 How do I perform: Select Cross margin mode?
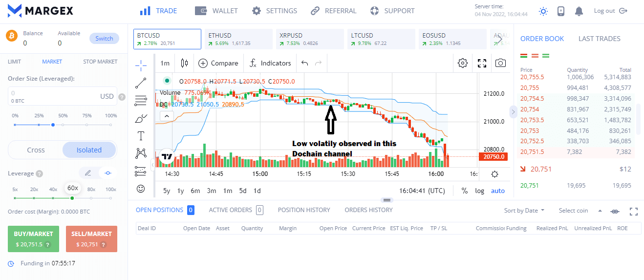tap(36, 150)
